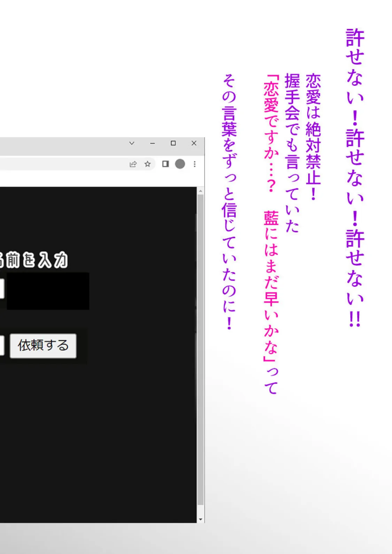
Task: Open the gray profile avatar
Action: click(x=180, y=164)
